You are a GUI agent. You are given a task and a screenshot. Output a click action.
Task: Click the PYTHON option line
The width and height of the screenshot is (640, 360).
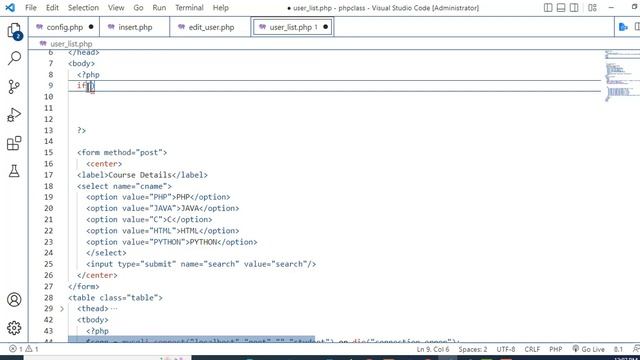pyautogui.click(x=172, y=242)
